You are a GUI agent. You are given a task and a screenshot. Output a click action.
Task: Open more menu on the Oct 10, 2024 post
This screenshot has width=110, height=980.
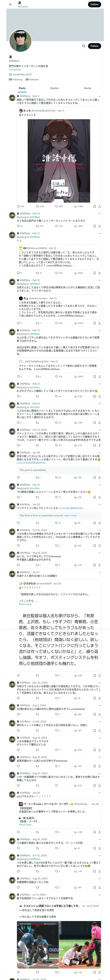(99, 530)
